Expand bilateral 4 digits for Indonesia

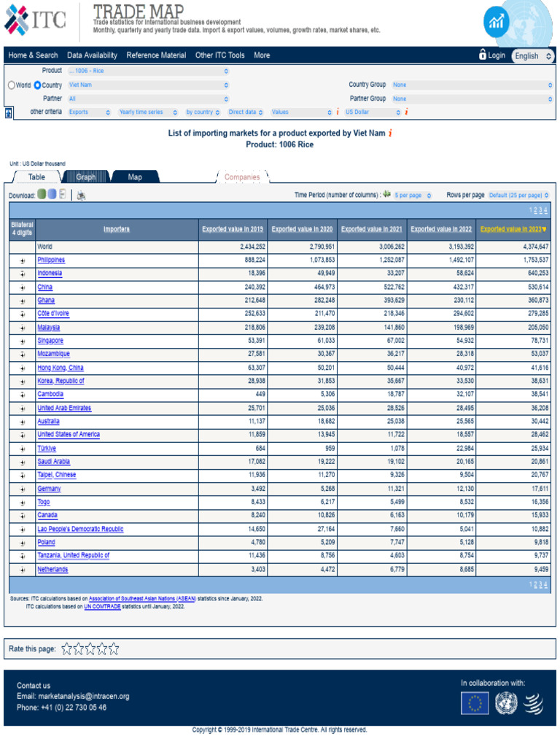point(23,274)
